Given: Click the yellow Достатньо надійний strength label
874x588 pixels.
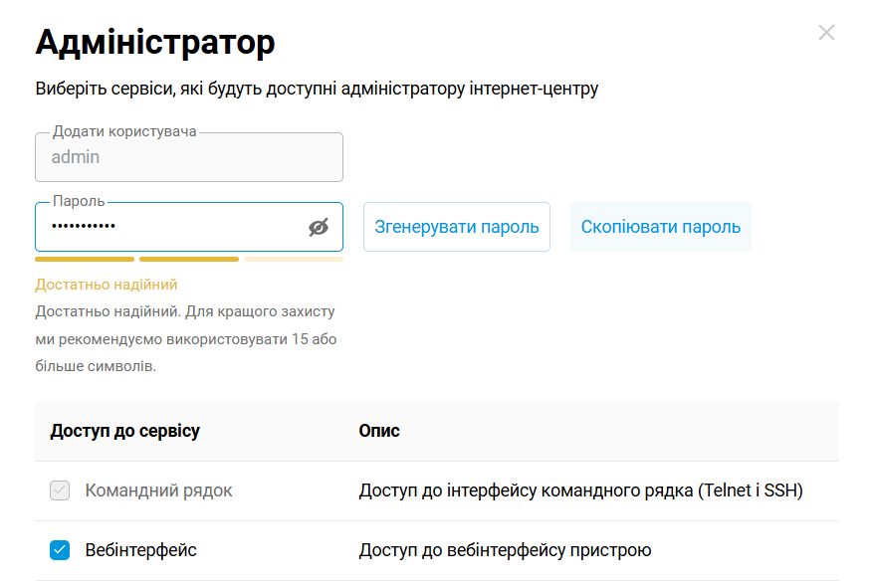Looking at the screenshot, I should tap(106, 285).
